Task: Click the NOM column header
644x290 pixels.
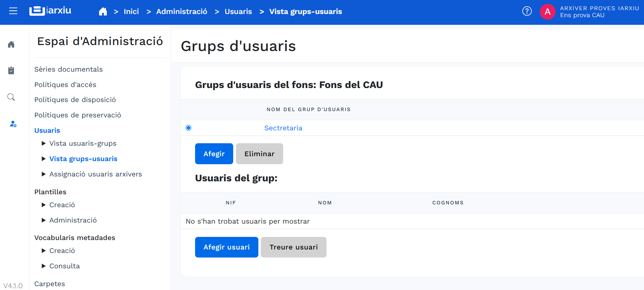Action: (325, 203)
